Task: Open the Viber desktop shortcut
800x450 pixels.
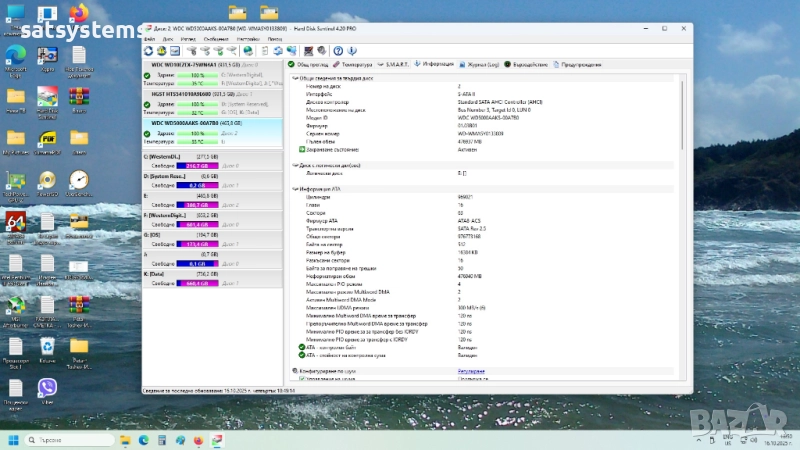Action: (x=47, y=387)
